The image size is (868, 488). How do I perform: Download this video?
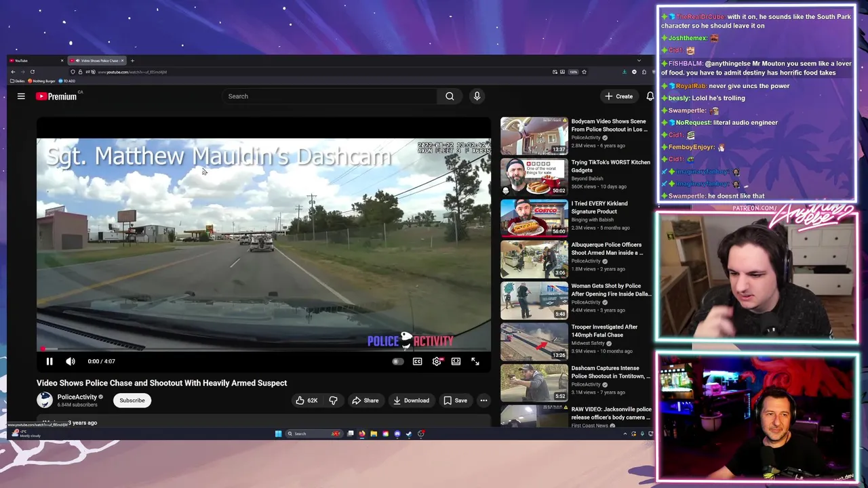click(x=411, y=401)
